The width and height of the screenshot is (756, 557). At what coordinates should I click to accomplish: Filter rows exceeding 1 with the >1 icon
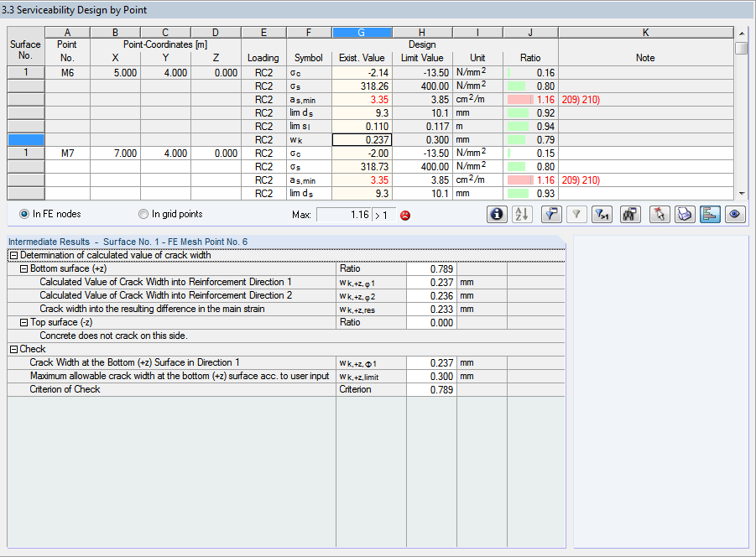point(602,214)
